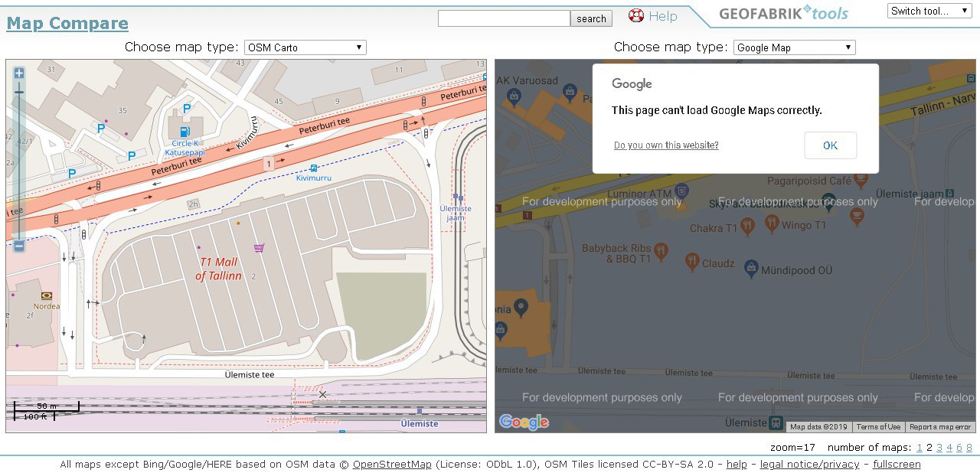980x473 pixels.
Task: Click Terms of Use on Google map
Action: coord(879,427)
